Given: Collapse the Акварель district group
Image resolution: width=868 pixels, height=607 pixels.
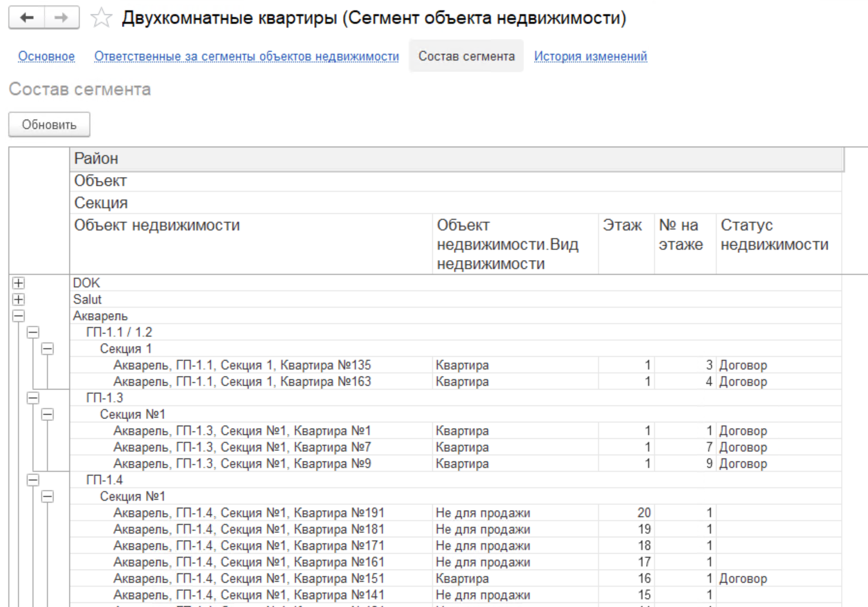Looking at the screenshot, I should tap(19, 316).
